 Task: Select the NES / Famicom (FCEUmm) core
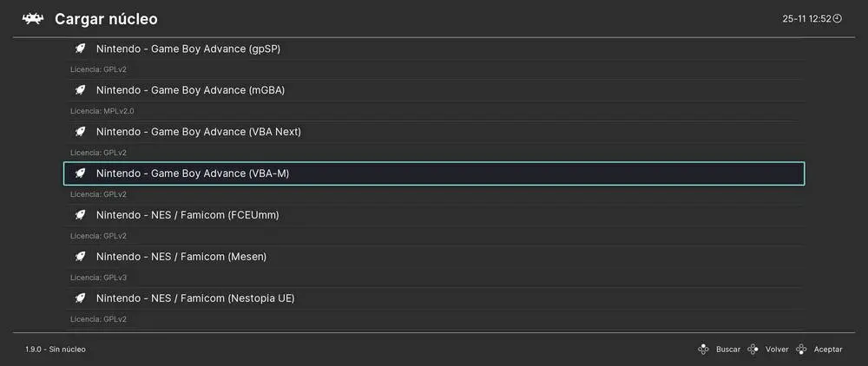tap(187, 215)
